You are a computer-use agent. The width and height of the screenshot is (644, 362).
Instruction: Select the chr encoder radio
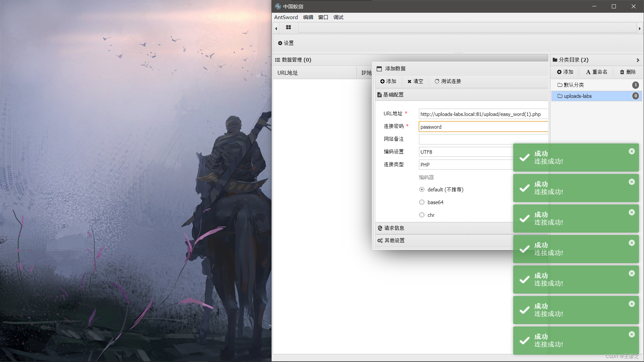click(422, 215)
